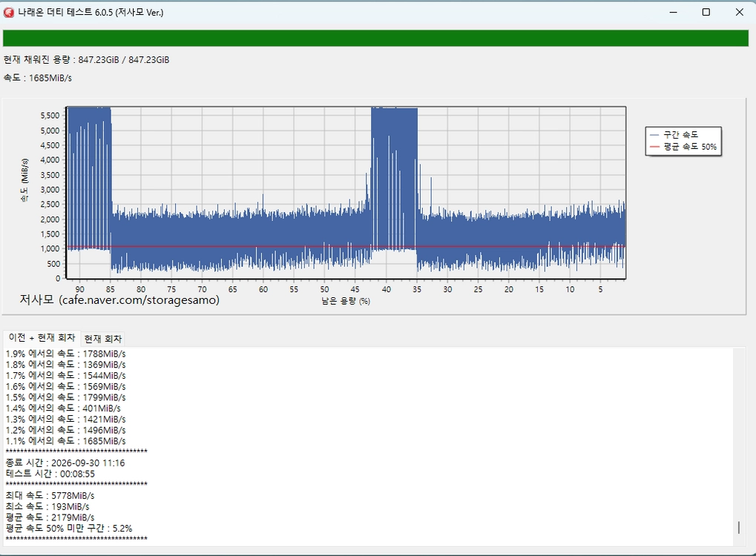Click the '저사모 (cafe.naver.com/storagesamo)' chart caption
The image size is (756, 556).
[x=119, y=299]
